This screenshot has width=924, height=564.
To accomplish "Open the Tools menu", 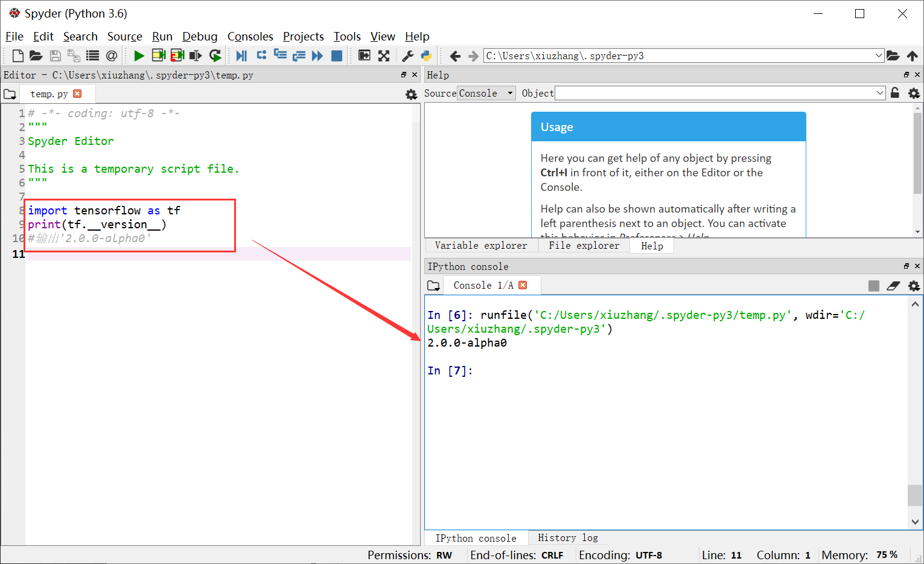I will coord(347,37).
